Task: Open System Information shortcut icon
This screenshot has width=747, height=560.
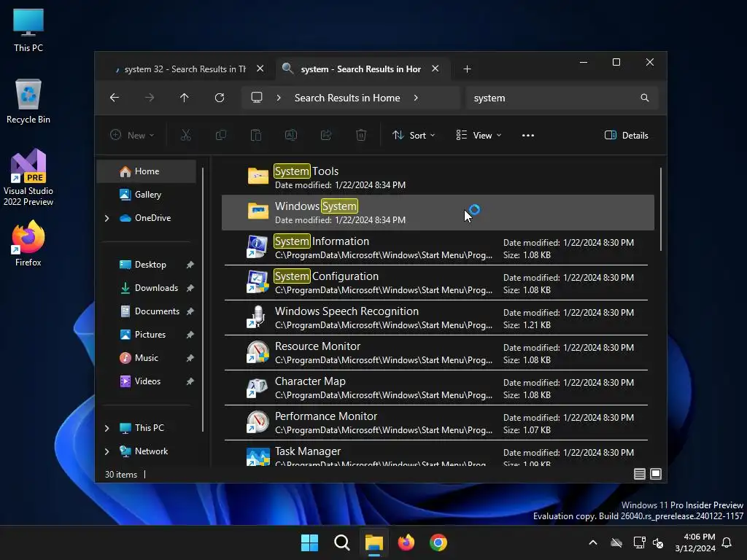Action: pyautogui.click(x=258, y=246)
